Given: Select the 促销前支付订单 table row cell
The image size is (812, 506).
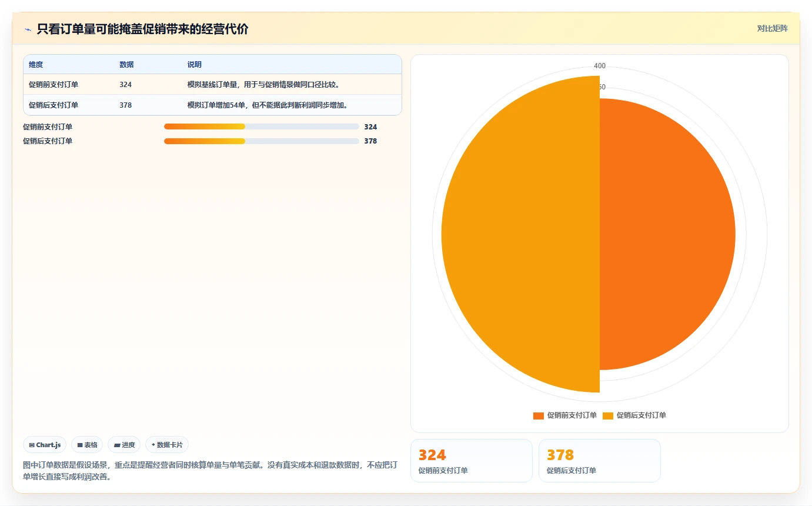Looking at the screenshot, I should click(x=54, y=85).
